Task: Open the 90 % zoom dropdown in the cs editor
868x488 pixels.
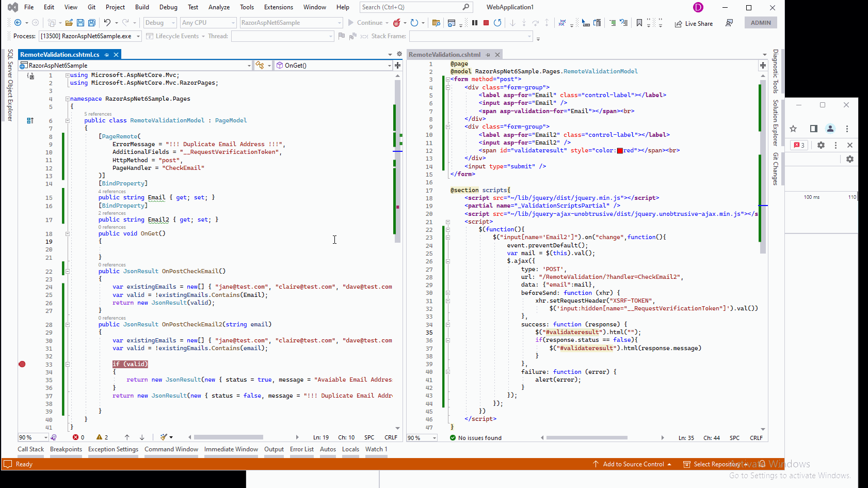Action: pos(33,437)
